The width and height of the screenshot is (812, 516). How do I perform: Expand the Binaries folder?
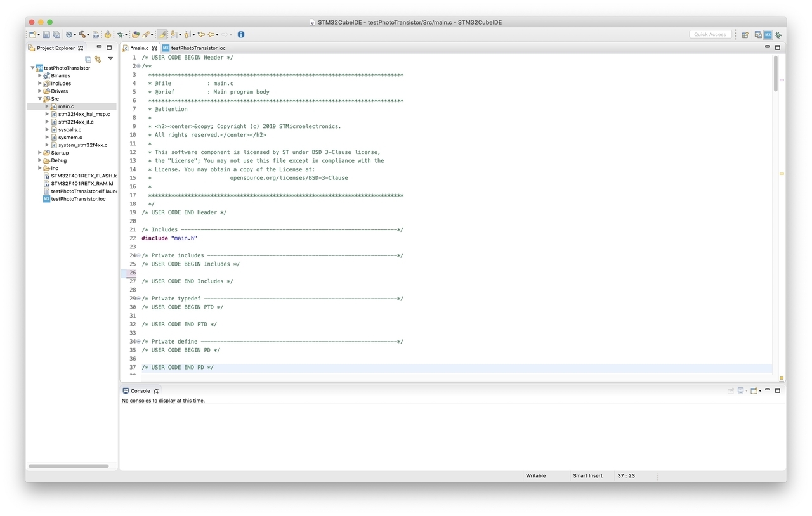pyautogui.click(x=39, y=75)
